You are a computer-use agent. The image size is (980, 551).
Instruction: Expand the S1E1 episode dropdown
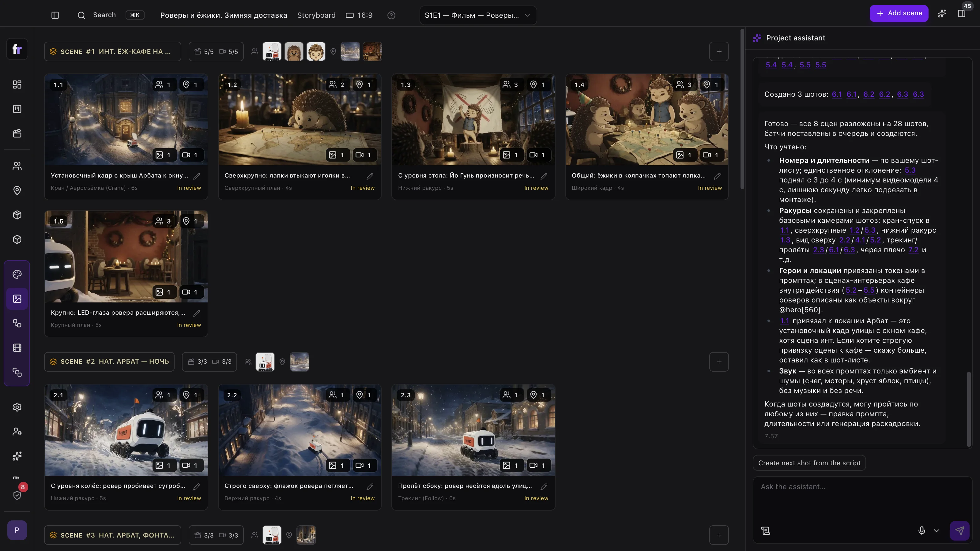(478, 15)
